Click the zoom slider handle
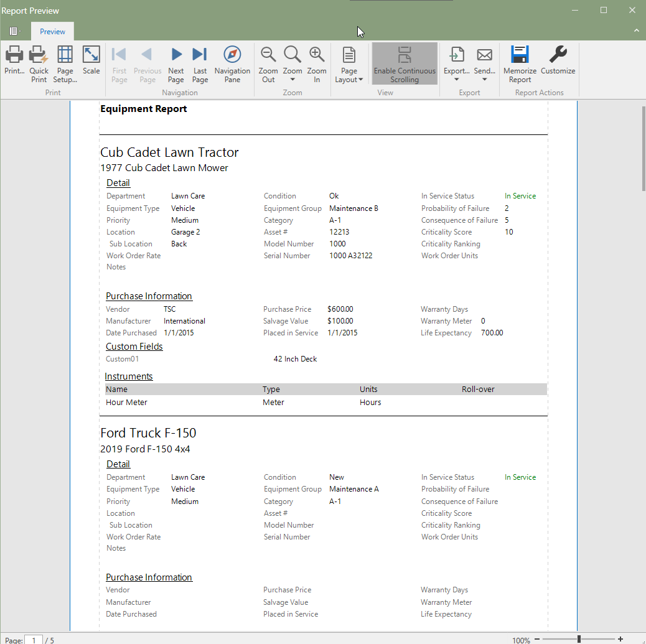The image size is (646, 644). pyautogui.click(x=579, y=639)
